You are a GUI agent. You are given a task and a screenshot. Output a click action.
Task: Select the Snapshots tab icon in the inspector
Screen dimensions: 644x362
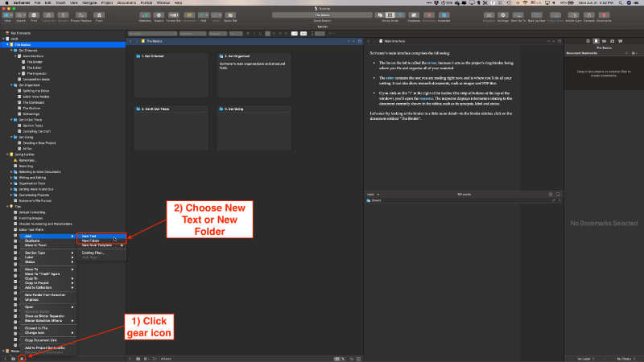point(613,41)
